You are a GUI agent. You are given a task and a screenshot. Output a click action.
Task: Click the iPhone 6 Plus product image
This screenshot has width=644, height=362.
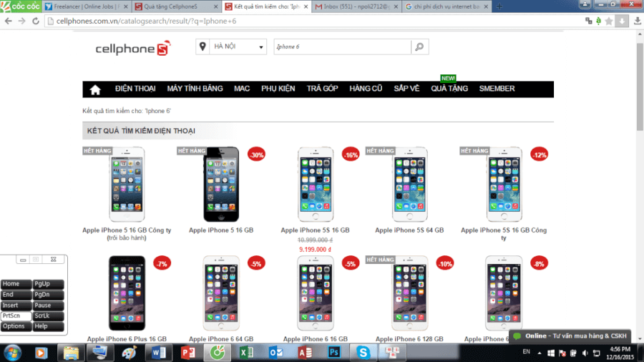[x=127, y=293]
